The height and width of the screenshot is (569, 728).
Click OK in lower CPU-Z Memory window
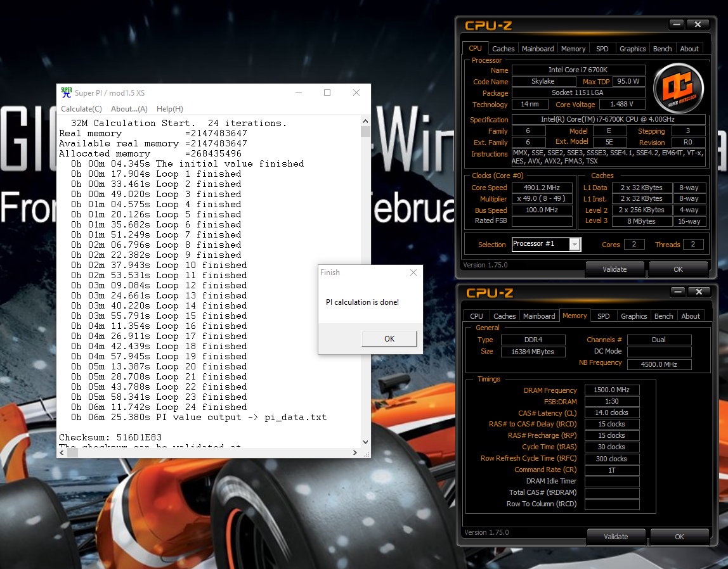[x=679, y=537]
